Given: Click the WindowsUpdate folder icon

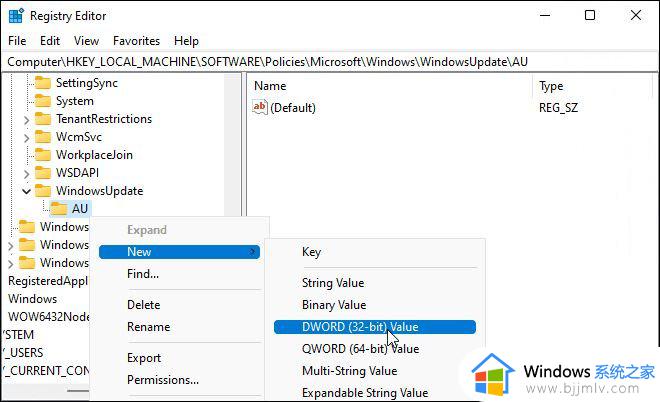Looking at the screenshot, I should (x=43, y=191).
